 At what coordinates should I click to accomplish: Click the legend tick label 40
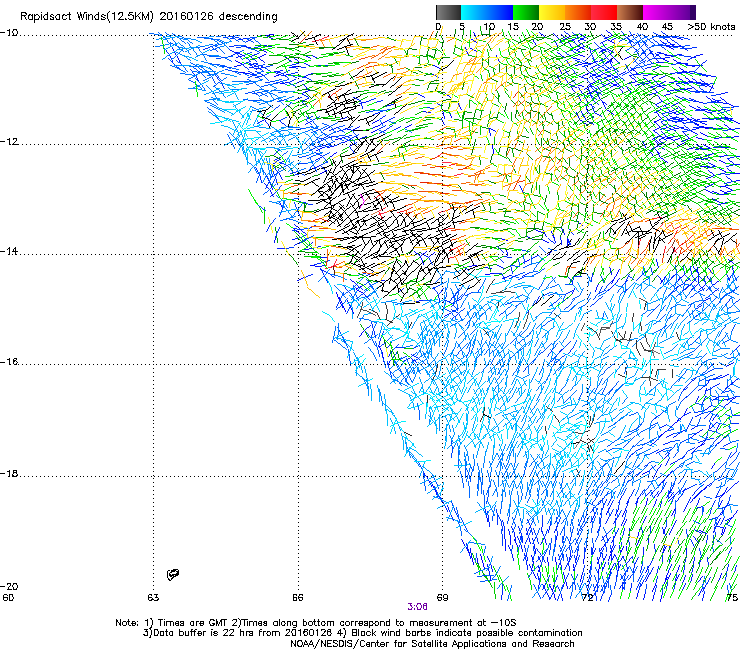tap(642, 27)
